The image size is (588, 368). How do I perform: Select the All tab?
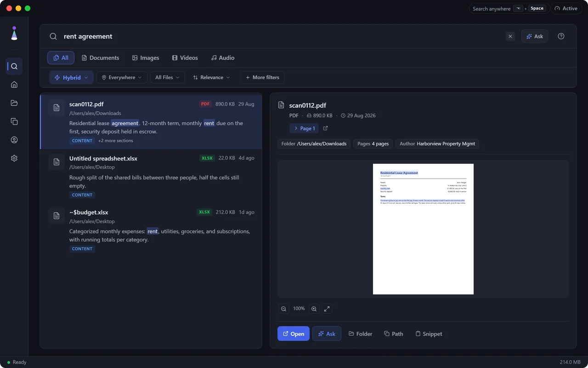61,57
